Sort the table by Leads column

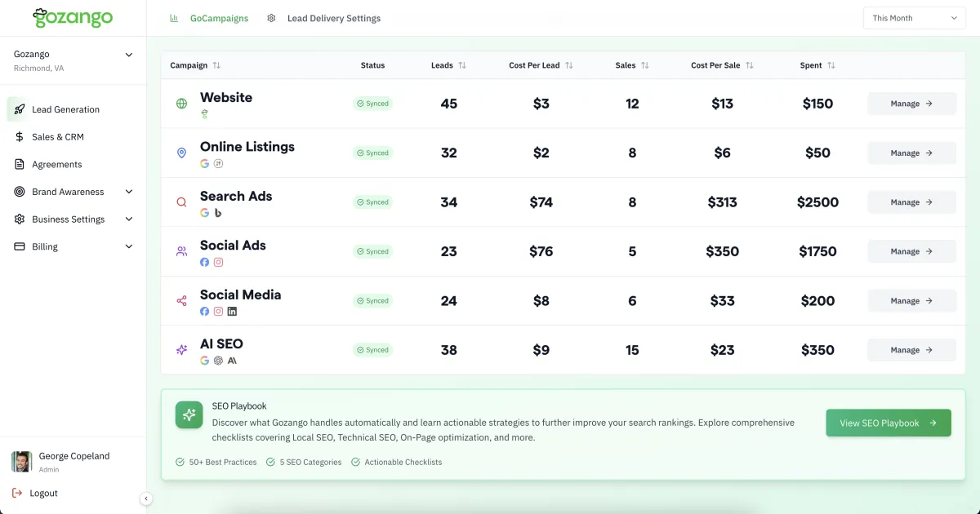[x=462, y=65]
